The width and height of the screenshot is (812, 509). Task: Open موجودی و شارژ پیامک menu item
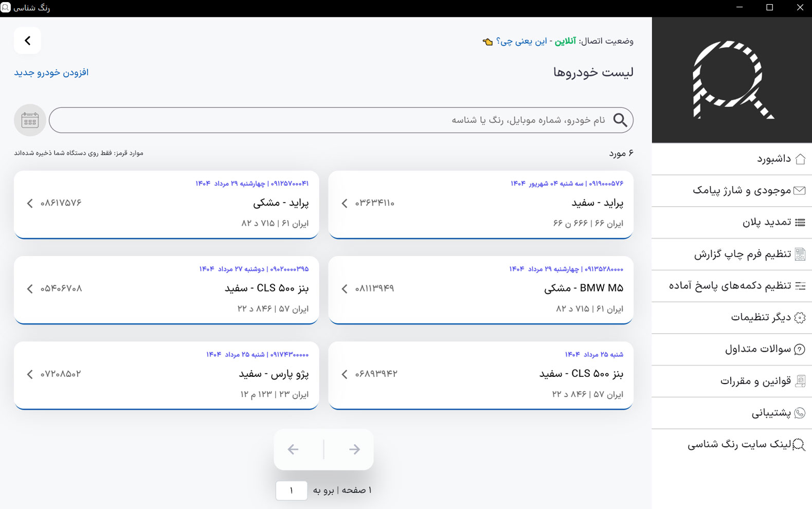coord(732,191)
